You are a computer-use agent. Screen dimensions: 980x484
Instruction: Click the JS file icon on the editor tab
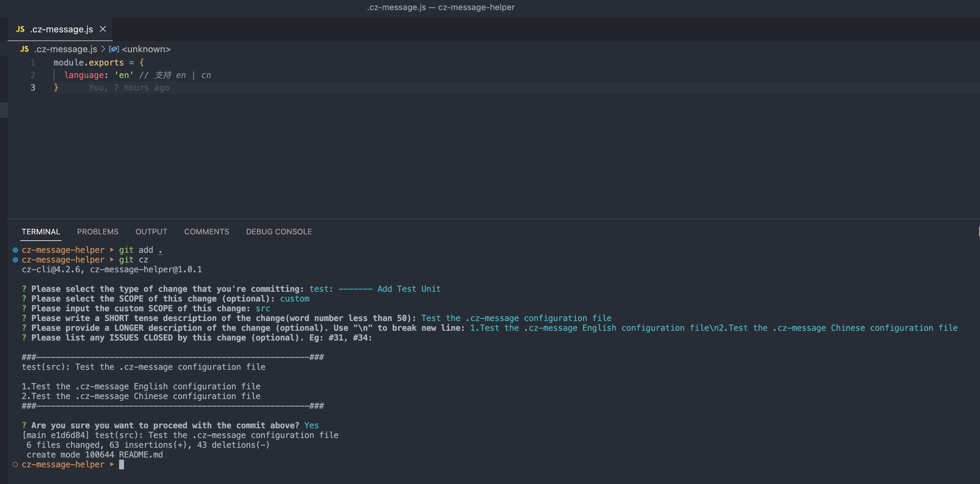pos(20,29)
